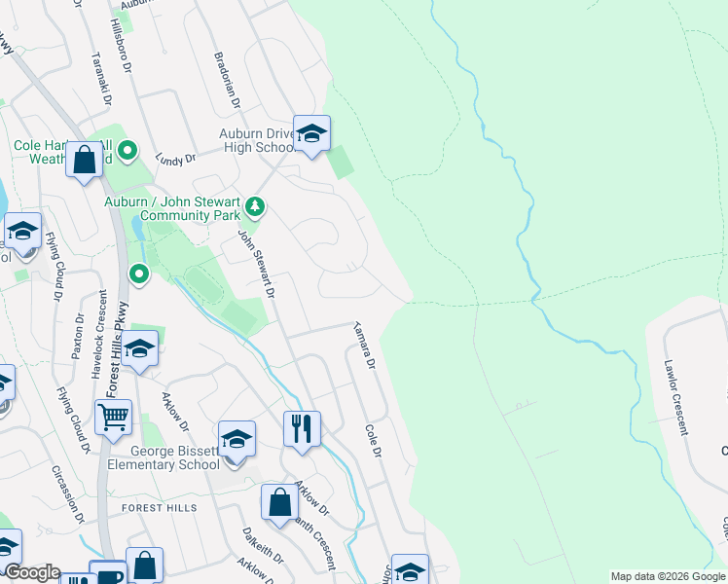Open the shopping cart grocery marker
The height and width of the screenshot is (584, 728).
[114, 420]
